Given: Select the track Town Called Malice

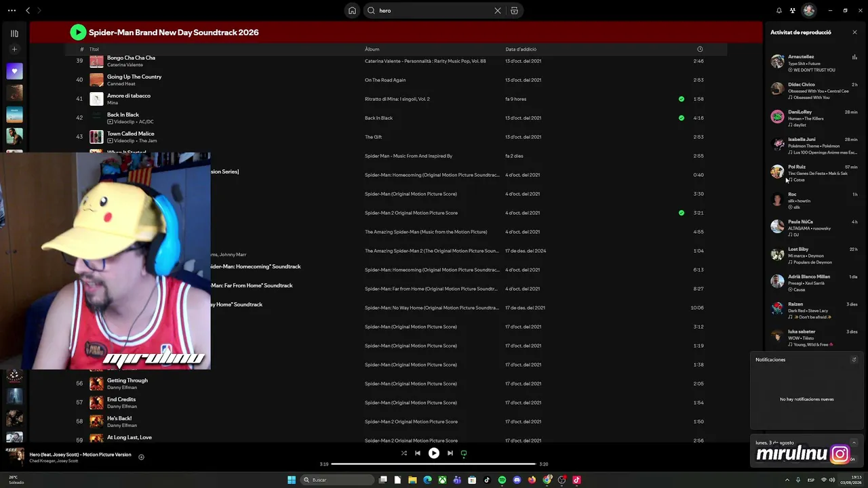Looking at the screenshot, I should (131, 134).
